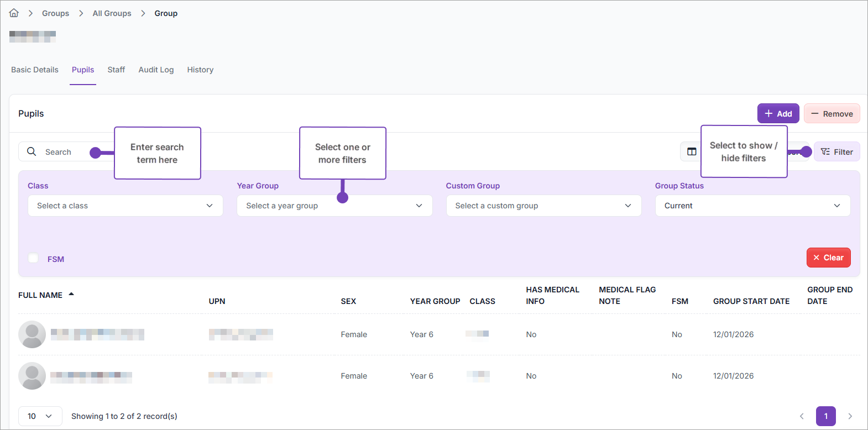Open the Class dropdown
Viewport: 868px width, 430px height.
coord(125,206)
